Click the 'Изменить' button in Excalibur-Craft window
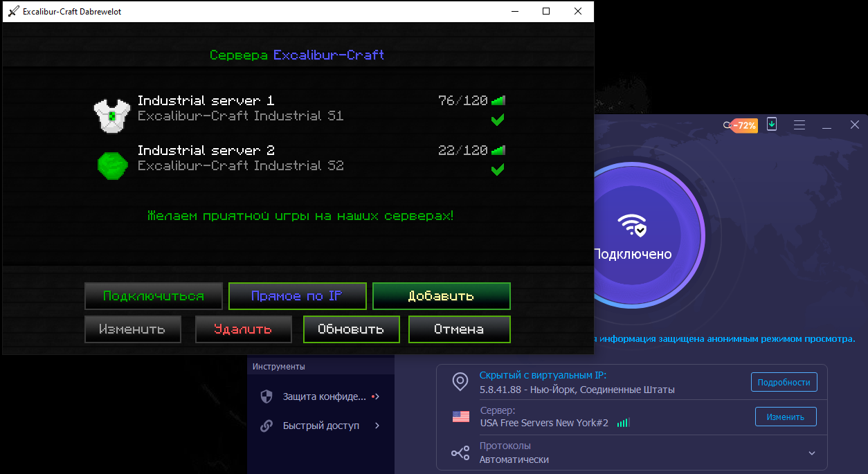Viewport: 868px width, 474px height. click(x=133, y=329)
